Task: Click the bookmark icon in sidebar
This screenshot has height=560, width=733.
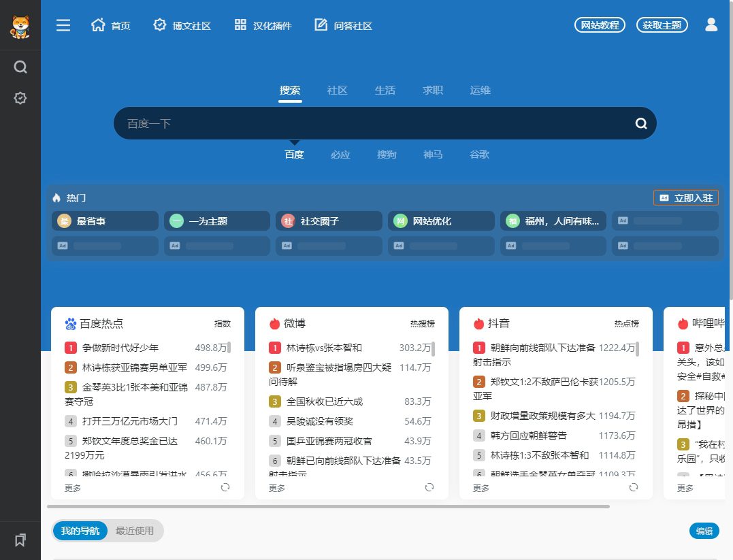Action: (20, 540)
